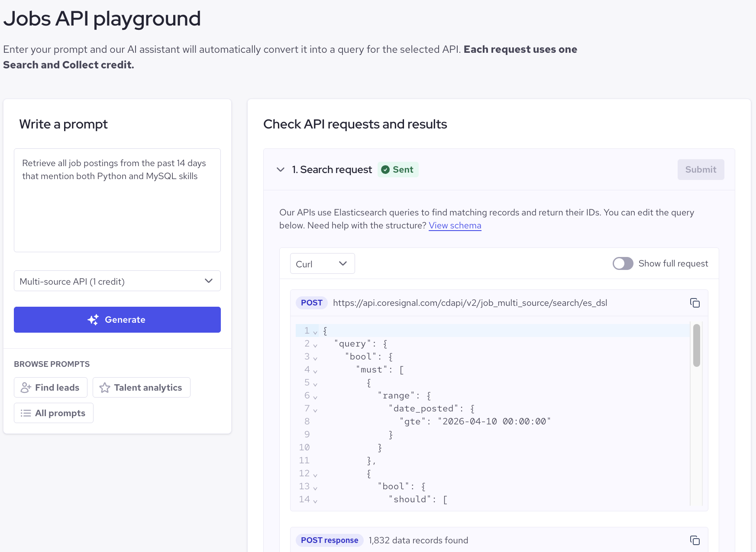Collapse the "date_posted" fold on line 7
756x552 pixels.
click(315, 410)
